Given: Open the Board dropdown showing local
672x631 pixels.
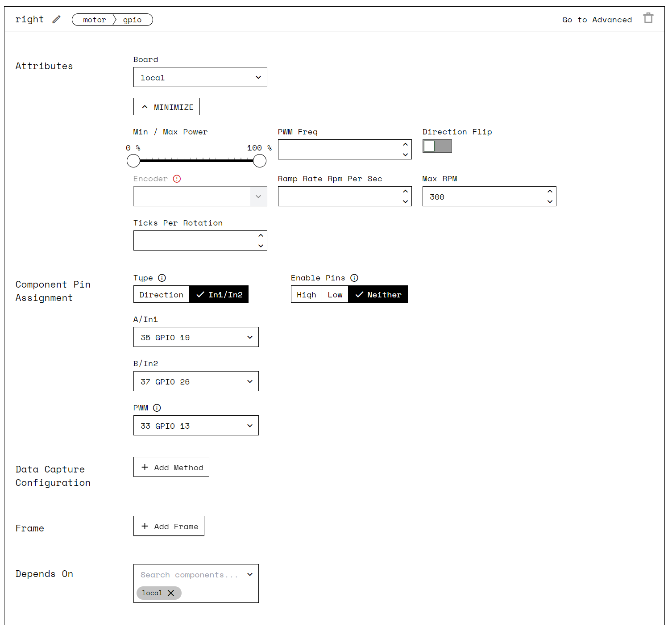Looking at the screenshot, I should pyautogui.click(x=200, y=77).
